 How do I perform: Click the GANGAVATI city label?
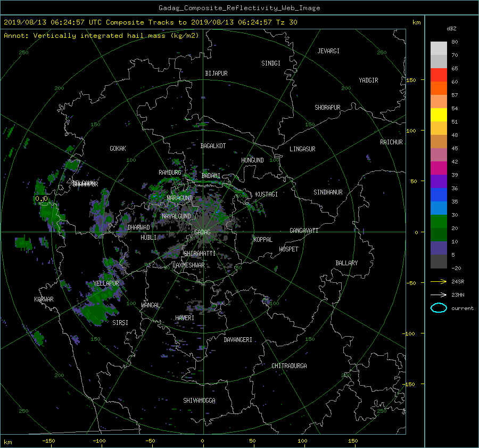point(304,230)
